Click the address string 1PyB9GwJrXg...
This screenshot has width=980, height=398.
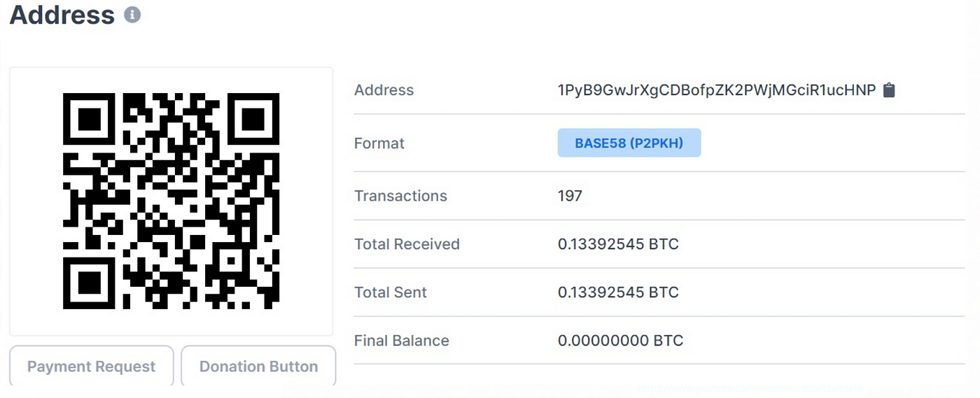click(x=717, y=90)
